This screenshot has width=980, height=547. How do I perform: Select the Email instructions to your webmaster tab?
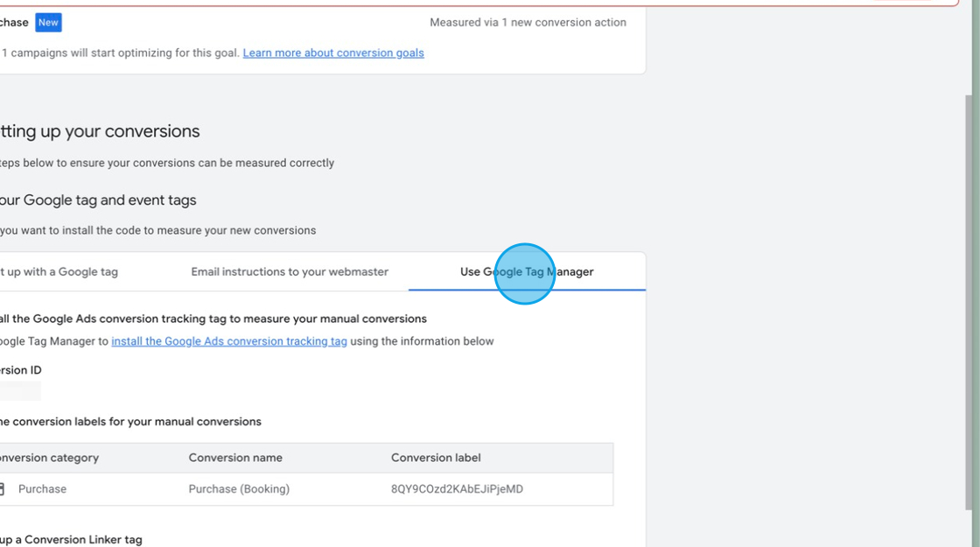click(290, 271)
